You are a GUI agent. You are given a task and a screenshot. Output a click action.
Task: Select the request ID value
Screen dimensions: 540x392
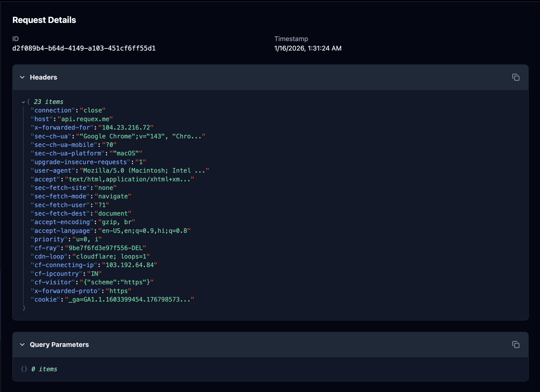tap(84, 48)
